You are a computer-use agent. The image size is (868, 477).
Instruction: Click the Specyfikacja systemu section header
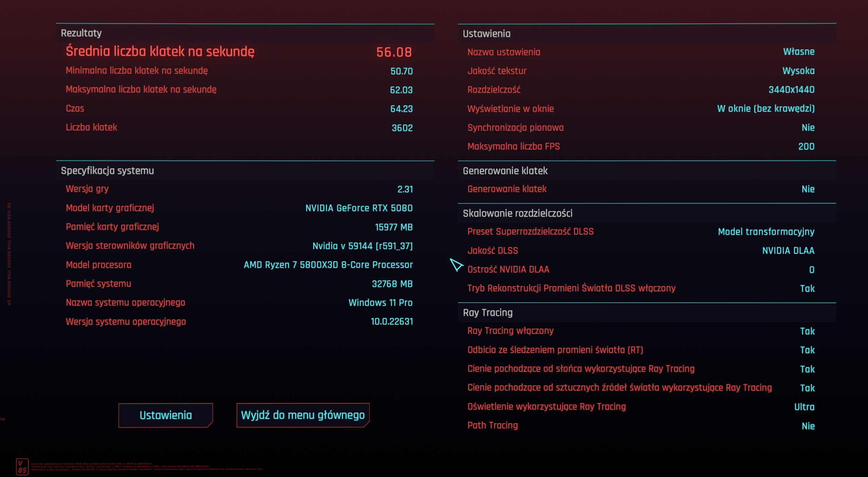(x=107, y=170)
